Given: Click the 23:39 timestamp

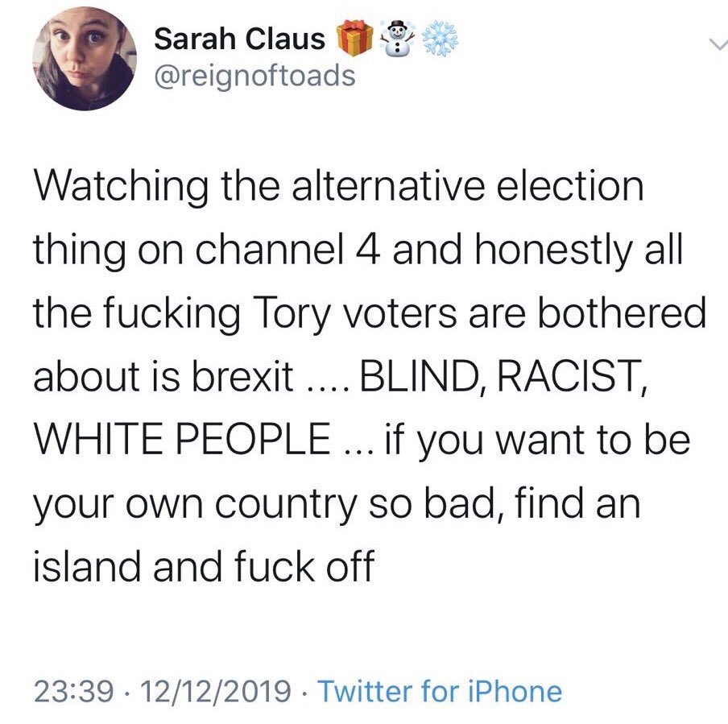Looking at the screenshot, I should coord(73,691).
